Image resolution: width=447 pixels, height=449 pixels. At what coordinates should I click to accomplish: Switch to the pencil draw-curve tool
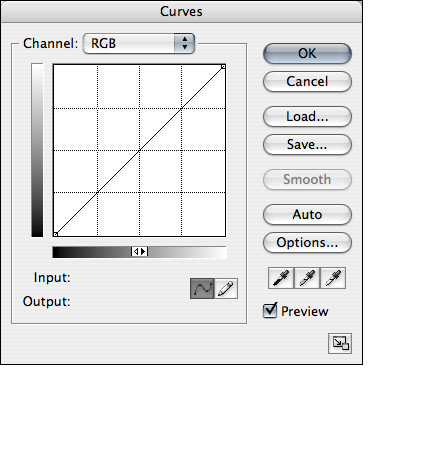pos(226,288)
